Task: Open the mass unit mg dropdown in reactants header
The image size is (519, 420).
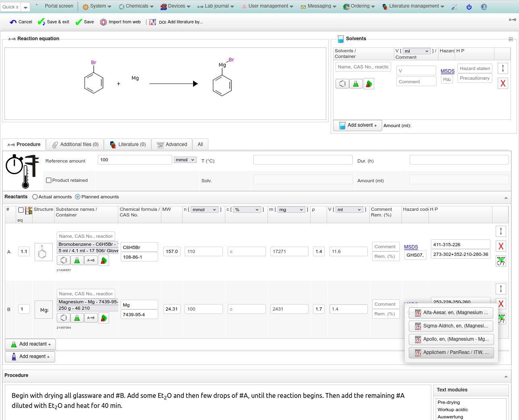Action: [x=291, y=210]
